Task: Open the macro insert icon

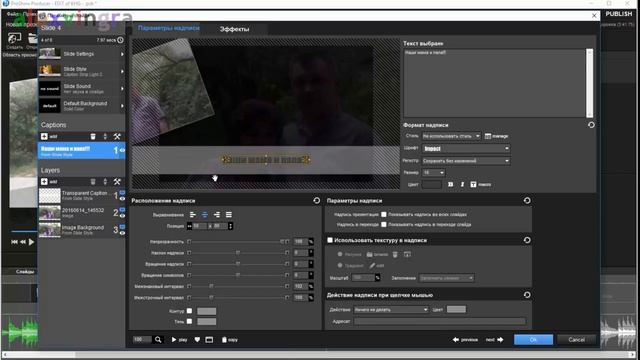Action: [x=473, y=184]
